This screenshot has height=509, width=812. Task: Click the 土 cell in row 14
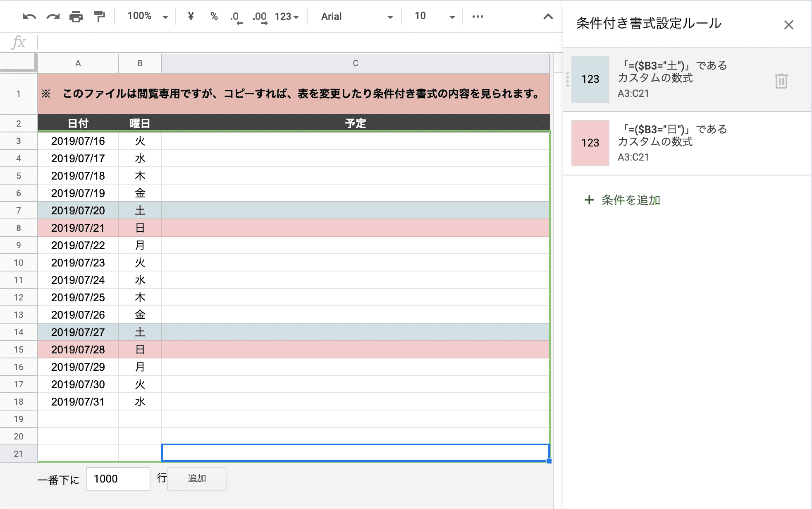[140, 332]
